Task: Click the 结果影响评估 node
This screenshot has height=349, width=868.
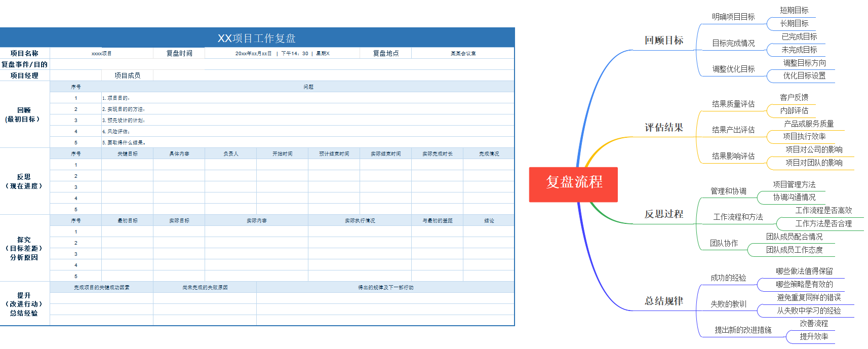Action: (733, 156)
